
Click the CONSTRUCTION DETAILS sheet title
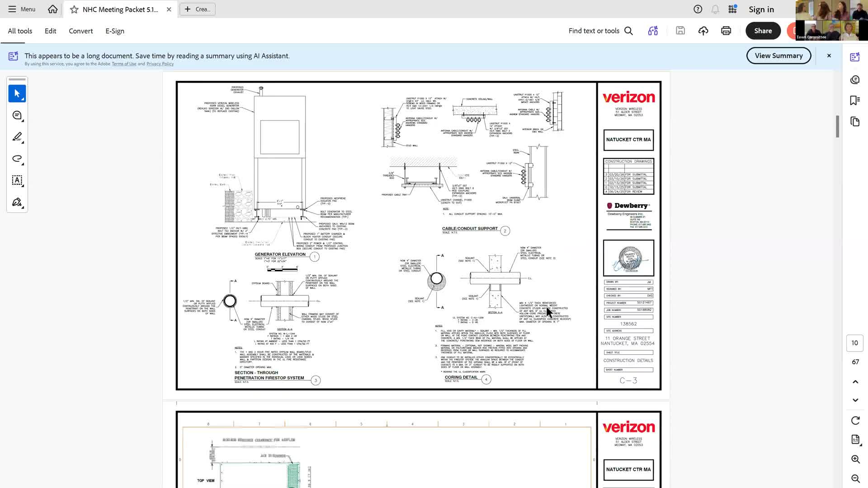[628, 361]
